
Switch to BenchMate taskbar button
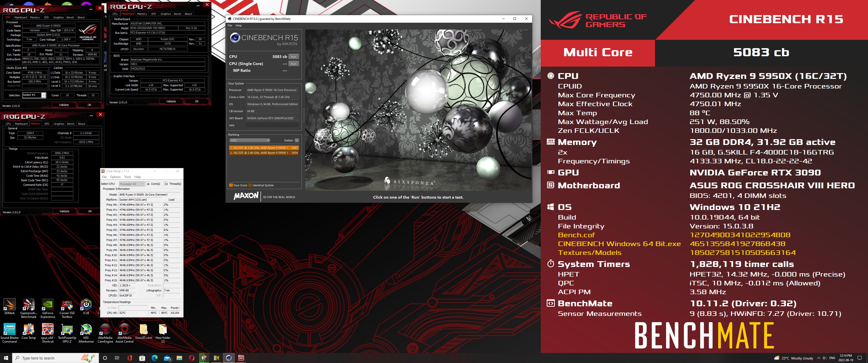coord(216,358)
